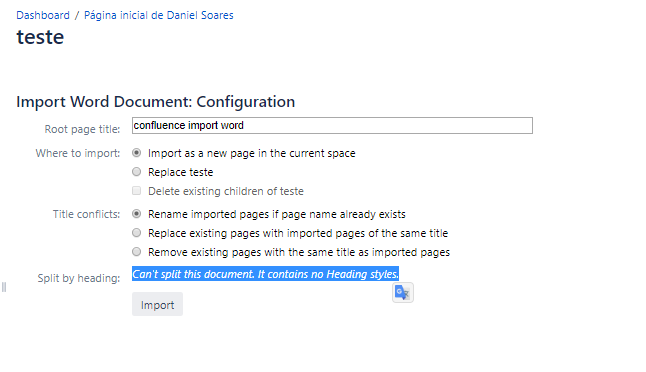Click the Root page title label

(82, 129)
